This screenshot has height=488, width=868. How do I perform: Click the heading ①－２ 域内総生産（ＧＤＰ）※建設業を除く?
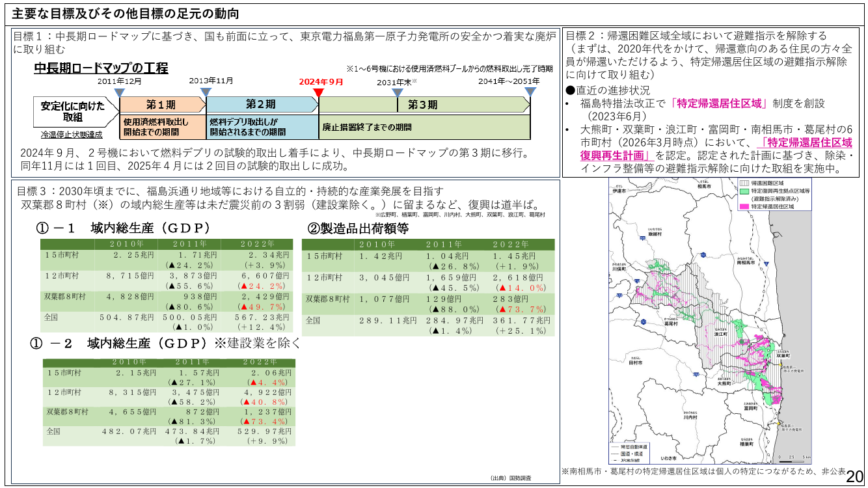(165, 343)
